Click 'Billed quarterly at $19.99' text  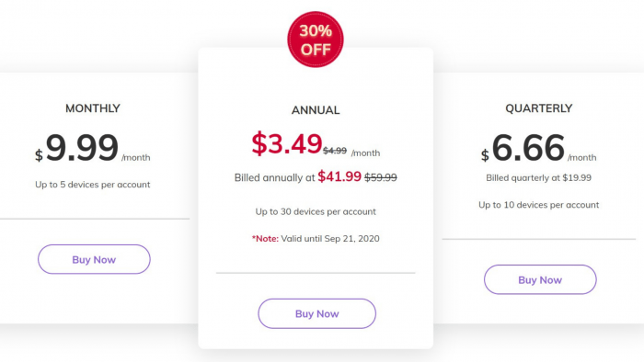click(x=538, y=178)
